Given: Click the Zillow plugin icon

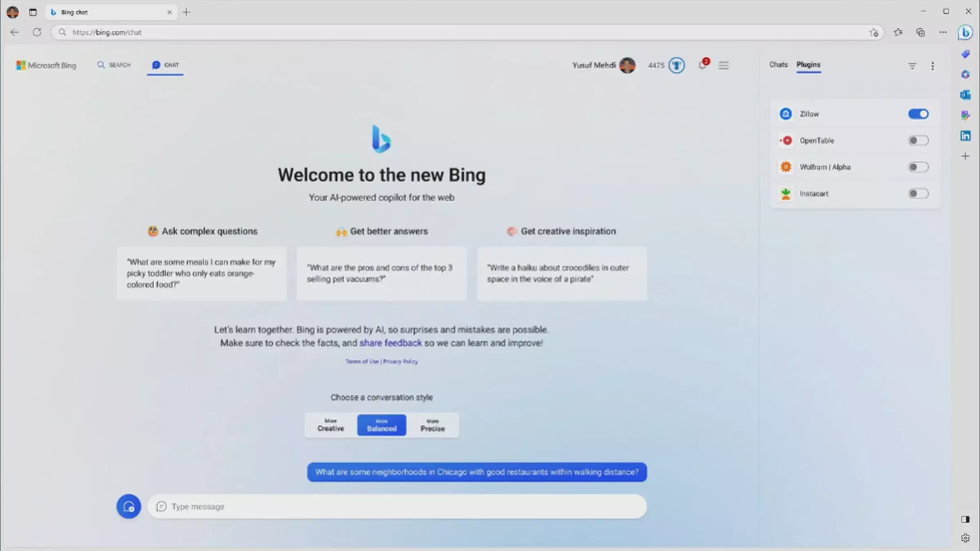Looking at the screenshot, I should [786, 114].
